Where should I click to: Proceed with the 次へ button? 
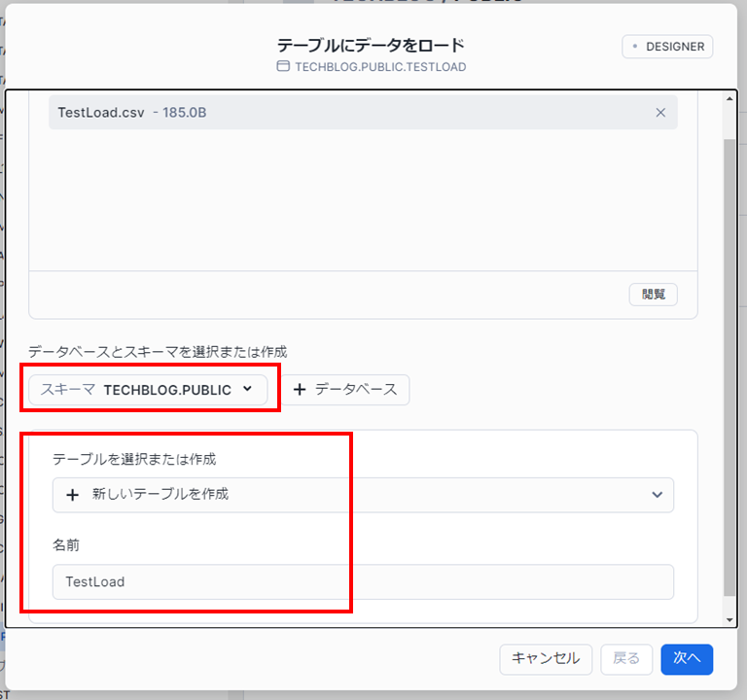687,658
